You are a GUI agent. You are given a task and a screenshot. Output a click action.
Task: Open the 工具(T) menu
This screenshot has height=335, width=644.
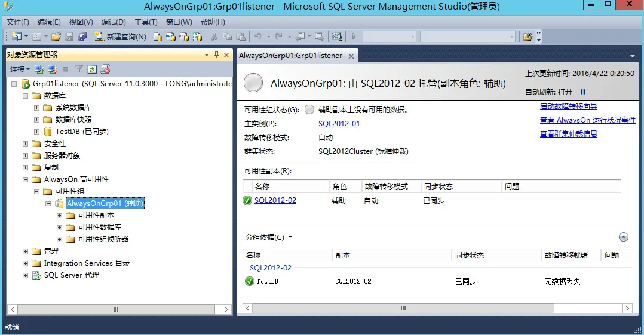click(x=146, y=22)
